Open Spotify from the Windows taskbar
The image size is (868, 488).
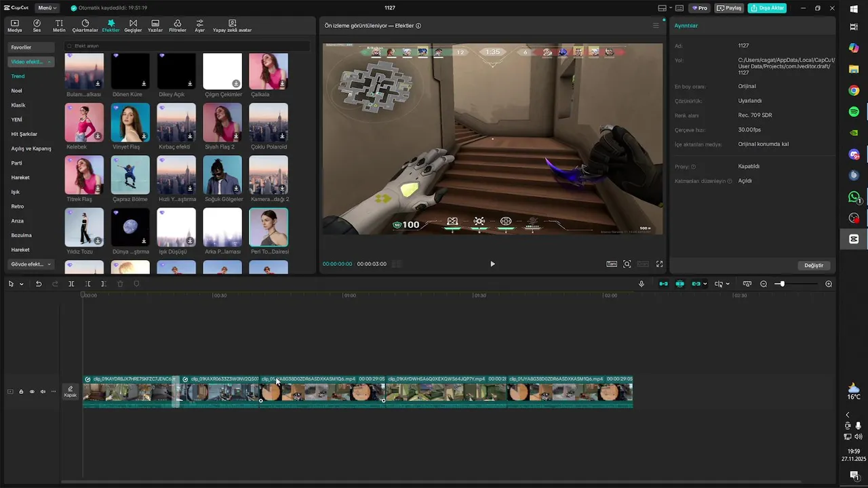click(854, 111)
